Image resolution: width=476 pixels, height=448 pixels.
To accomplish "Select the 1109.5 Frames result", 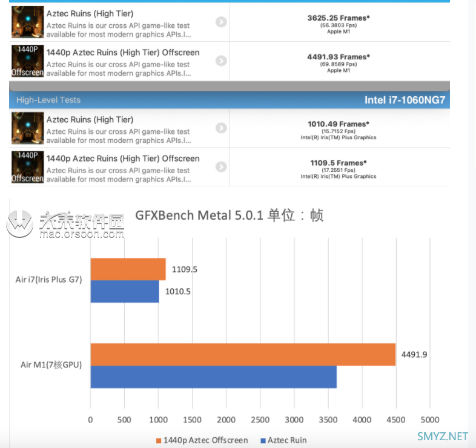I will [x=339, y=163].
